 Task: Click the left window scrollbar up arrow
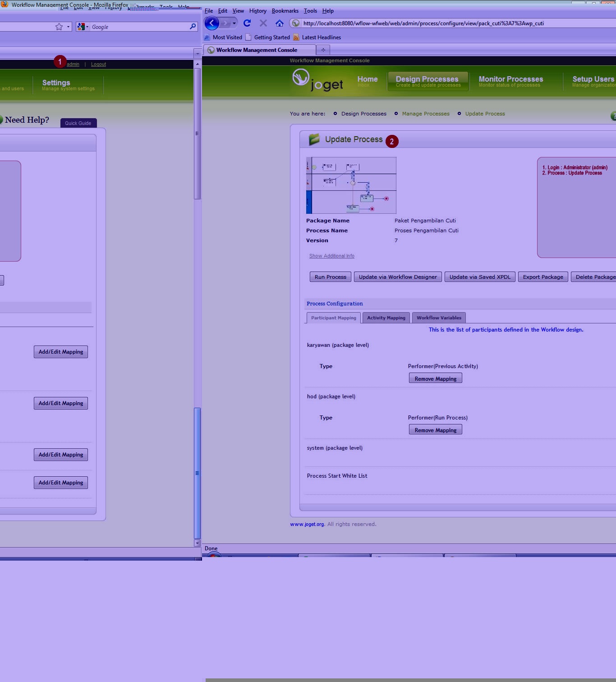click(197, 64)
